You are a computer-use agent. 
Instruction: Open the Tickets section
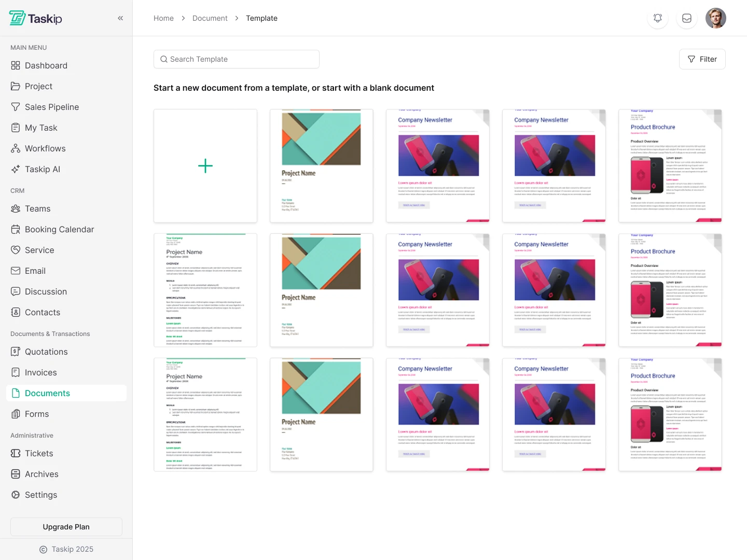[39, 453]
